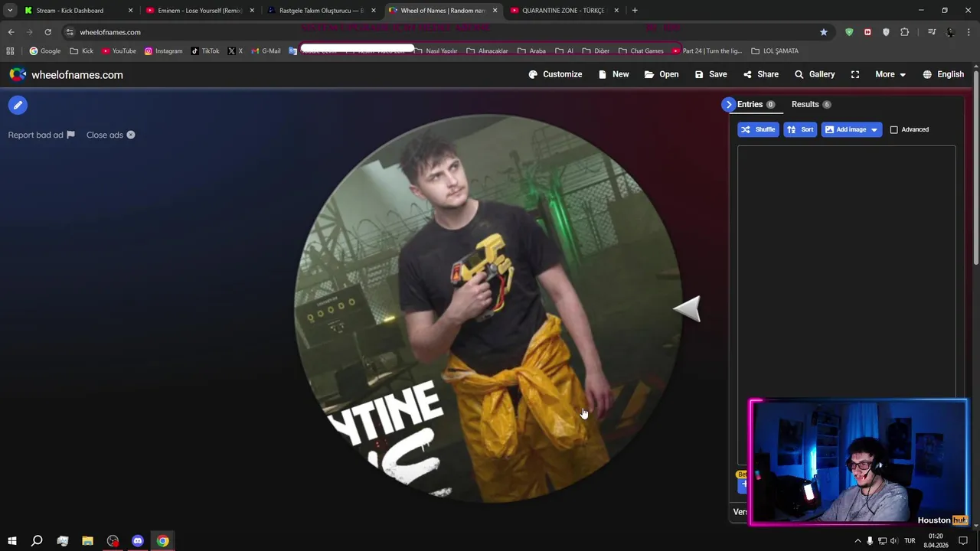This screenshot has height=551, width=980.
Task: Reload the page
Action: click(x=47, y=32)
